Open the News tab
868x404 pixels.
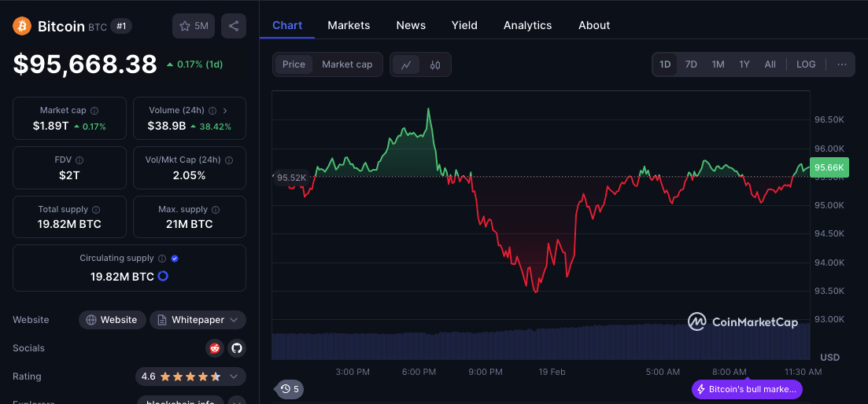tap(411, 25)
